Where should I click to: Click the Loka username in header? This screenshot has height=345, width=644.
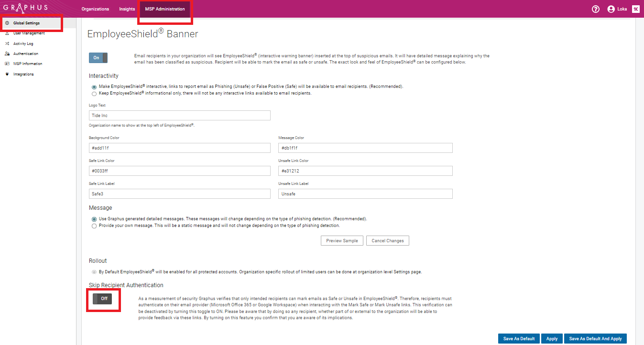coord(622,9)
